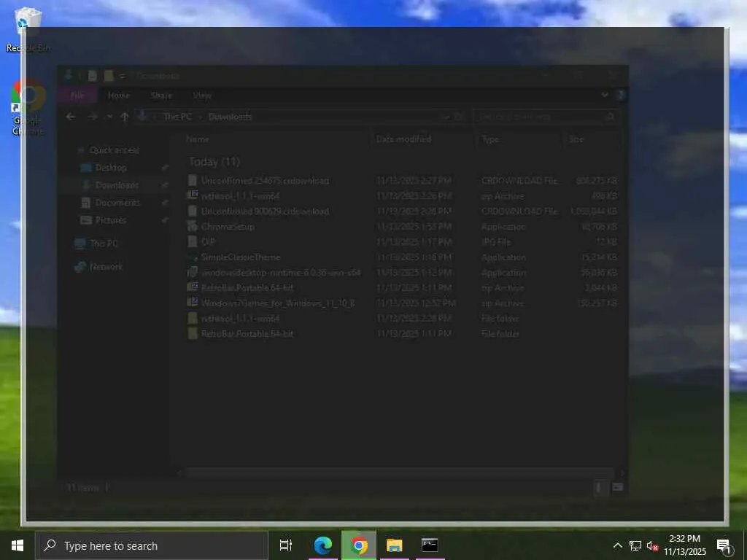Viewport: 747px width, 560px height.
Task: Open the network status tray icon
Action: click(x=635, y=545)
